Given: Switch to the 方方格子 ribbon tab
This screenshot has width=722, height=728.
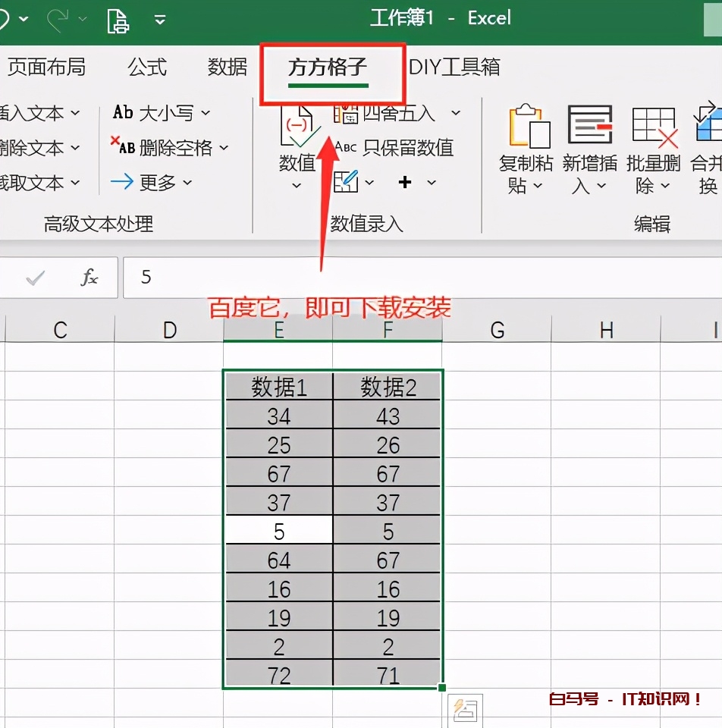Looking at the screenshot, I should (x=328, y=67).
